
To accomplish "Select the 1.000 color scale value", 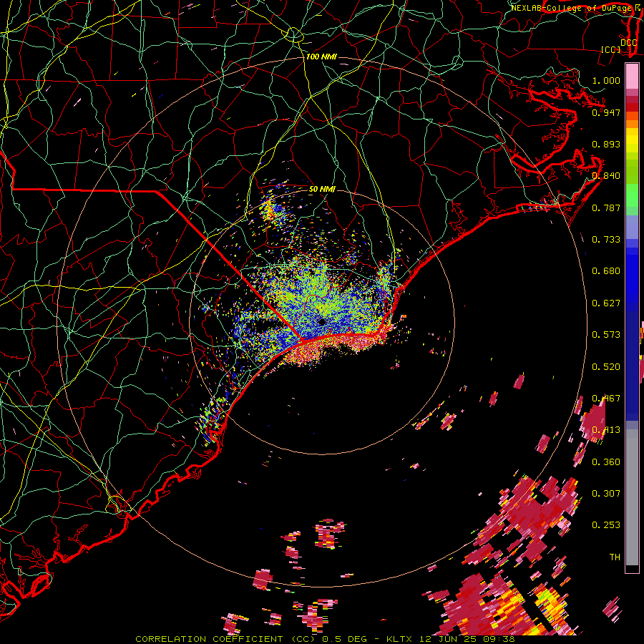I will (x=606, y=80).
